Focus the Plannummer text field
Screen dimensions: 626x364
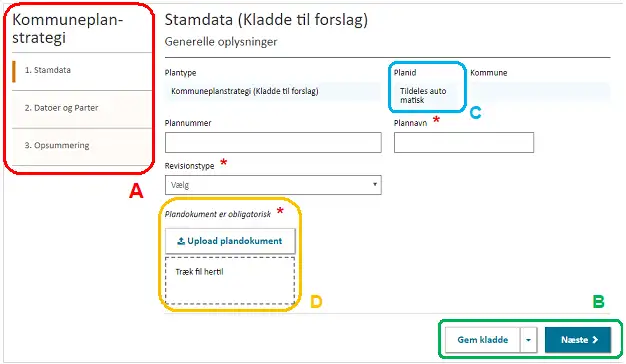(x=273, y=142)
